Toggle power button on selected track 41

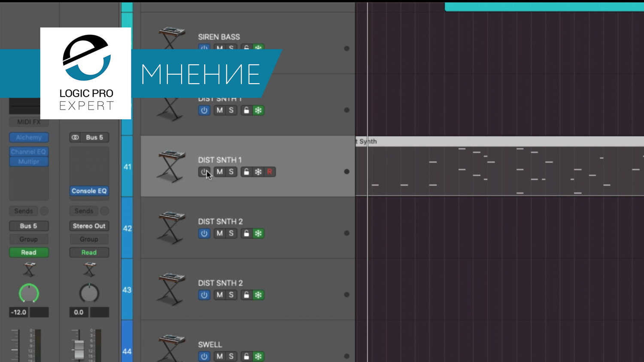pos(204,172)
